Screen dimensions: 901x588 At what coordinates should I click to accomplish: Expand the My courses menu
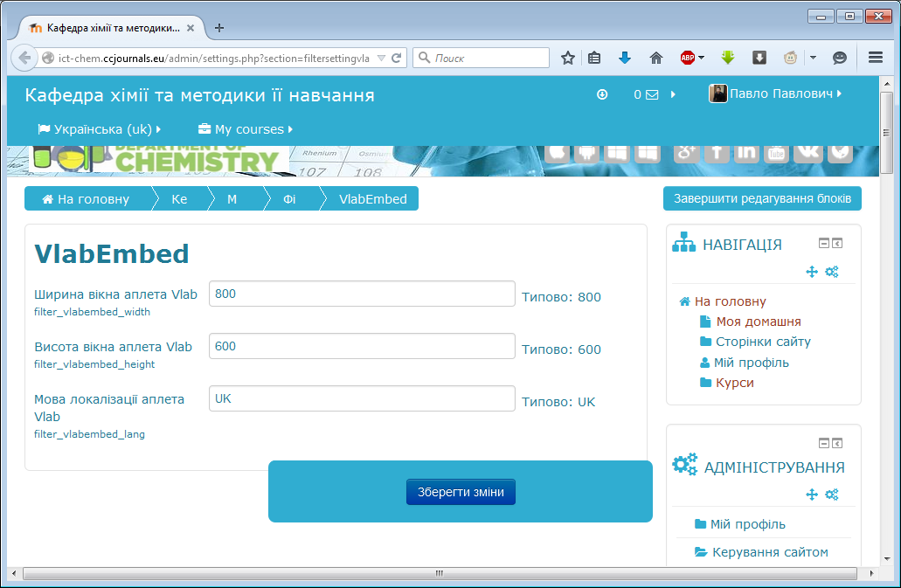pos(246,129)
